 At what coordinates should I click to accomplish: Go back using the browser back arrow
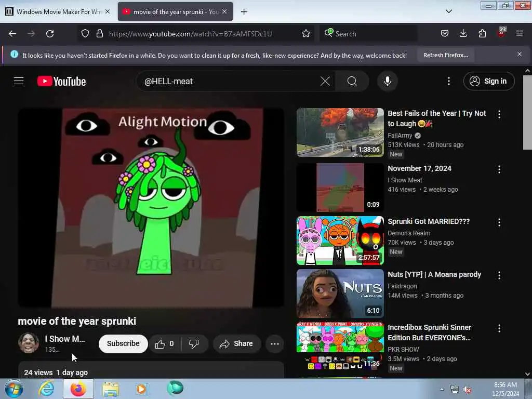tap(12, 34)
